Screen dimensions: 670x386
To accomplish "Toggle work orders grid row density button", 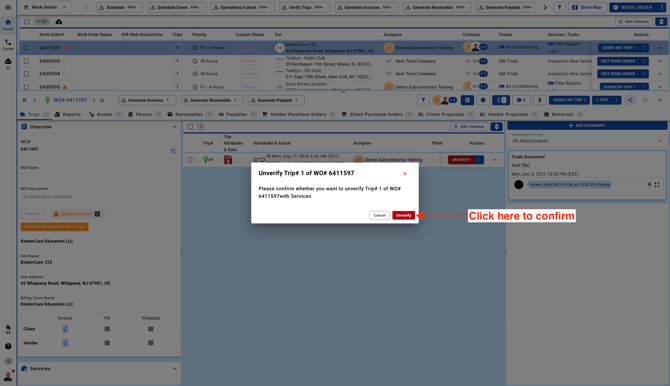I will (661, 21).
